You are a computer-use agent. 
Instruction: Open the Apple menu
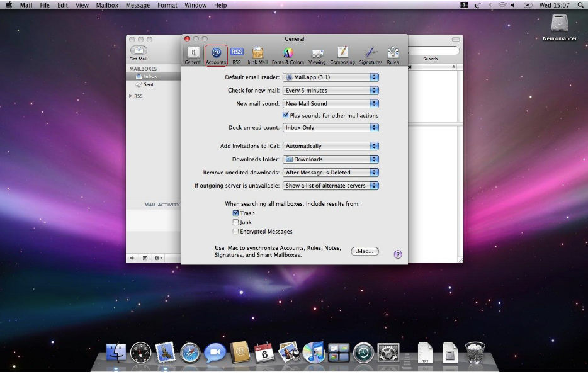coord(9,5)
